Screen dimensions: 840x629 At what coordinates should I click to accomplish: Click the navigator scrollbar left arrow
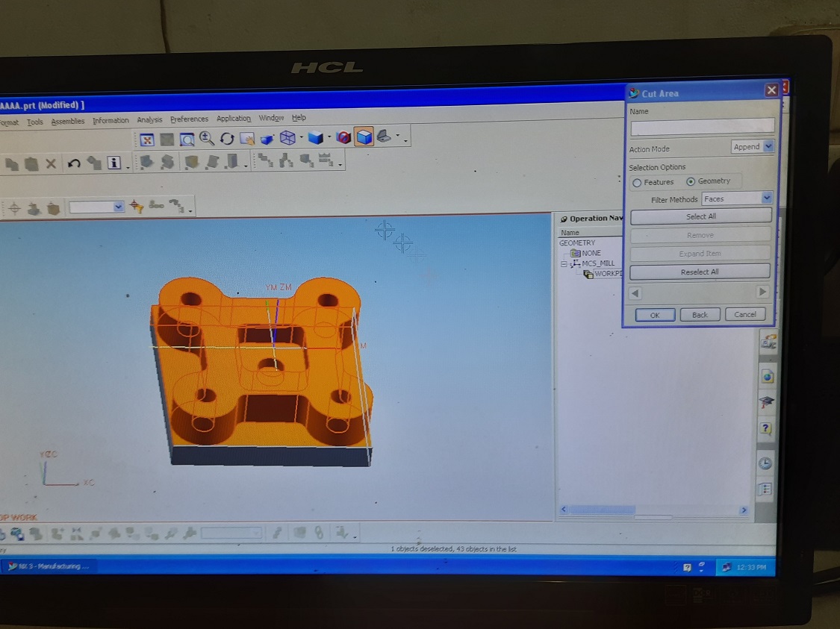(x=564, y=509)
